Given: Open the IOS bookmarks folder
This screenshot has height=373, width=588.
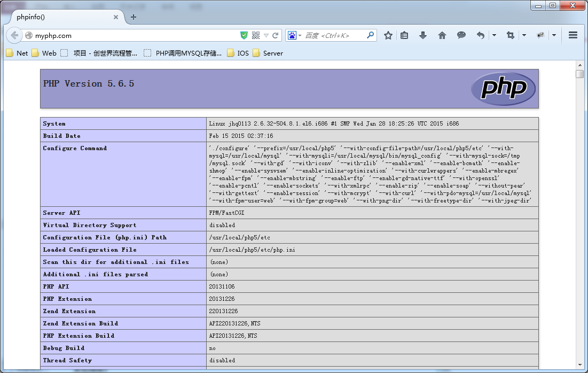Looking at the screenshot, I should [x=238, y=53].
